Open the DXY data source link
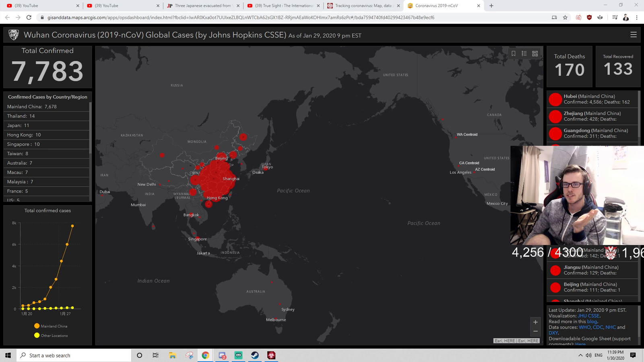644x362 pixels. [x=553, y=333]
